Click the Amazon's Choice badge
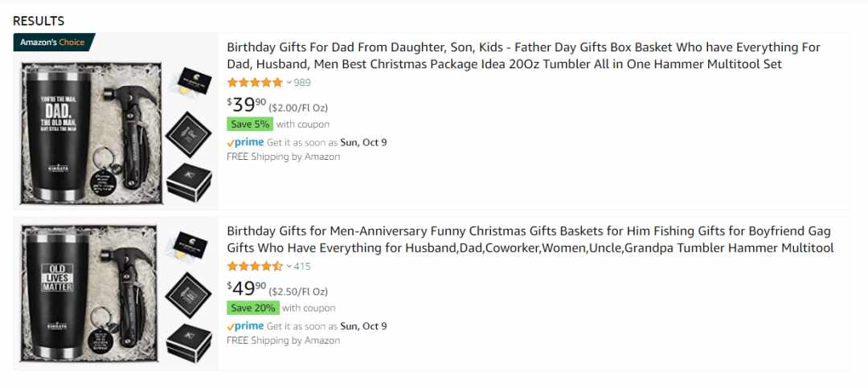 point(54,42)
